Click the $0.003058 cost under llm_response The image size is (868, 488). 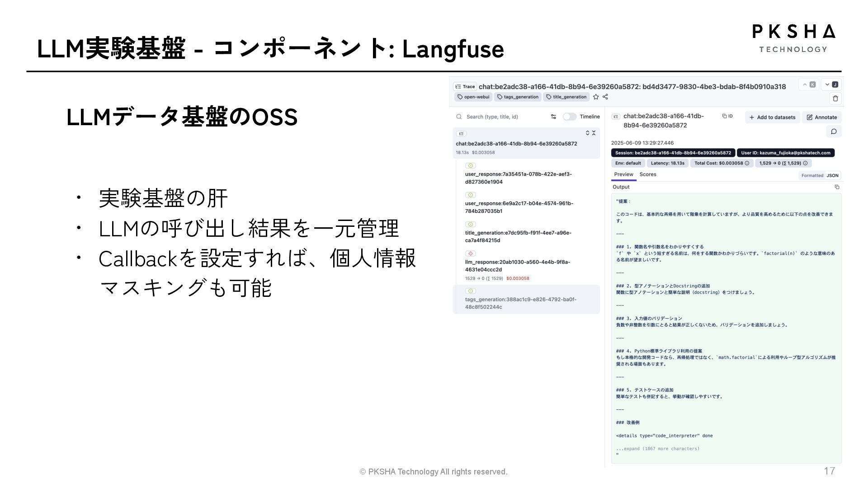[518, 278]
